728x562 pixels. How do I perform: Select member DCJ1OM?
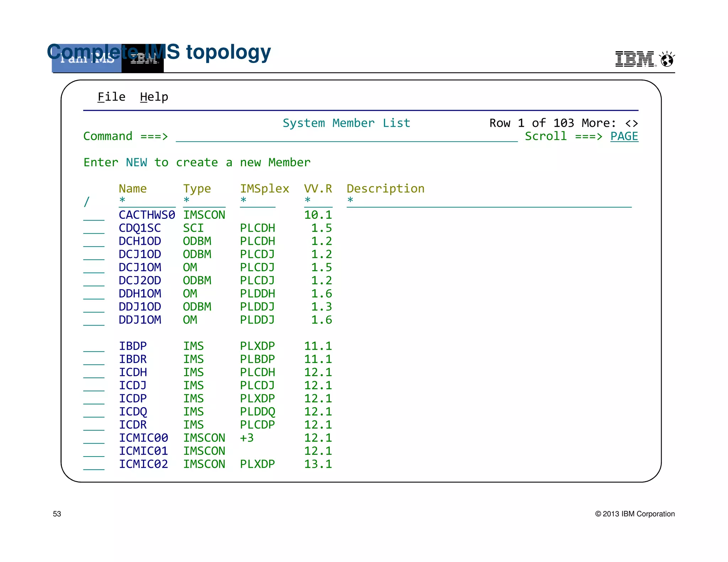(140, 268)
